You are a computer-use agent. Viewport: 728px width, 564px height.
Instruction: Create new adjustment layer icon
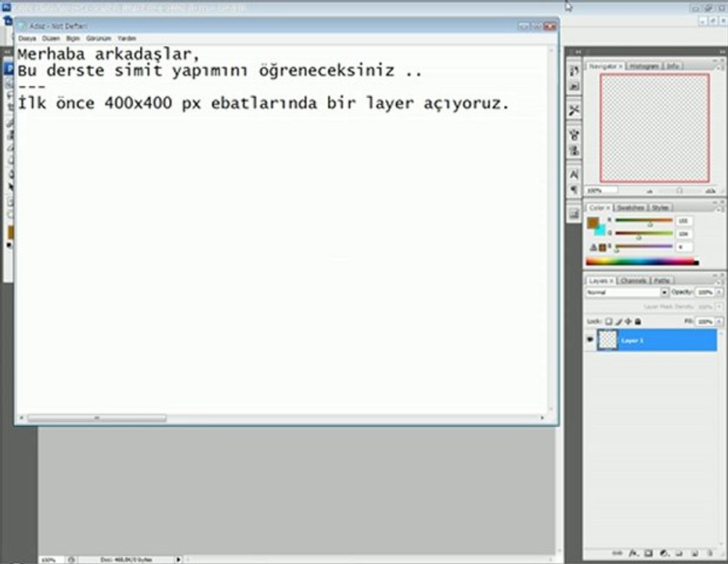coord(664,553)
